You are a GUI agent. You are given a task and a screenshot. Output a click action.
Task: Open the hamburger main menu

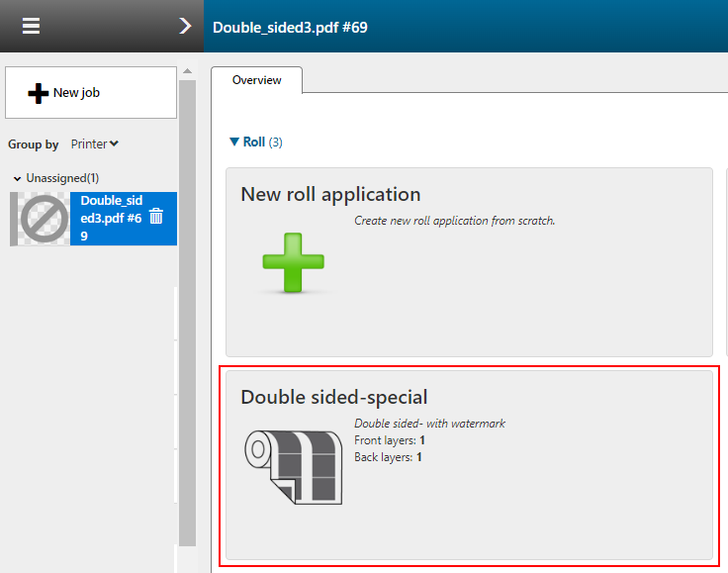pos(31,26)
